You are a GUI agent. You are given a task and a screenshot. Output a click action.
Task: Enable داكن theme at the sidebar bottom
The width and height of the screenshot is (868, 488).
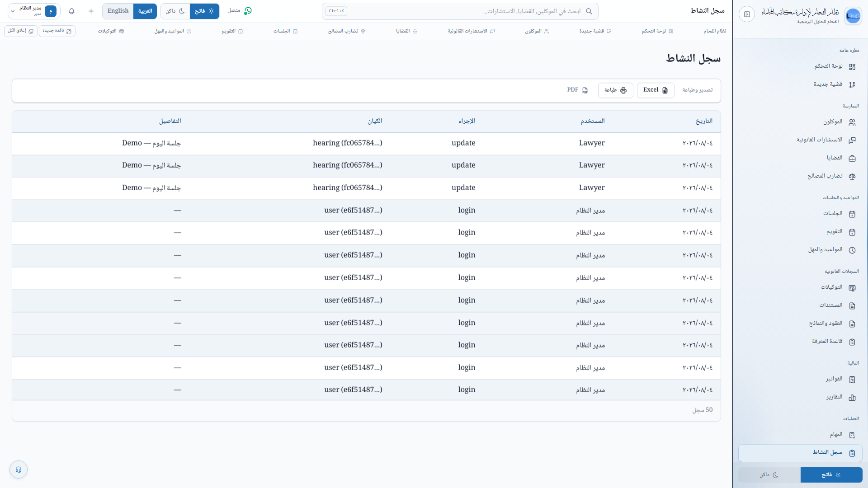point(769,475)
